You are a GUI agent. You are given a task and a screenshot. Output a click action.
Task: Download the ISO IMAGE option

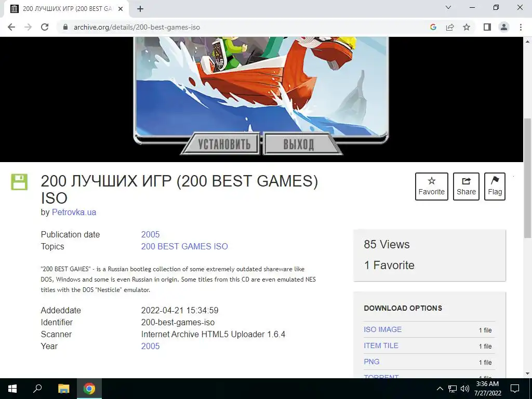coord(383,329)
